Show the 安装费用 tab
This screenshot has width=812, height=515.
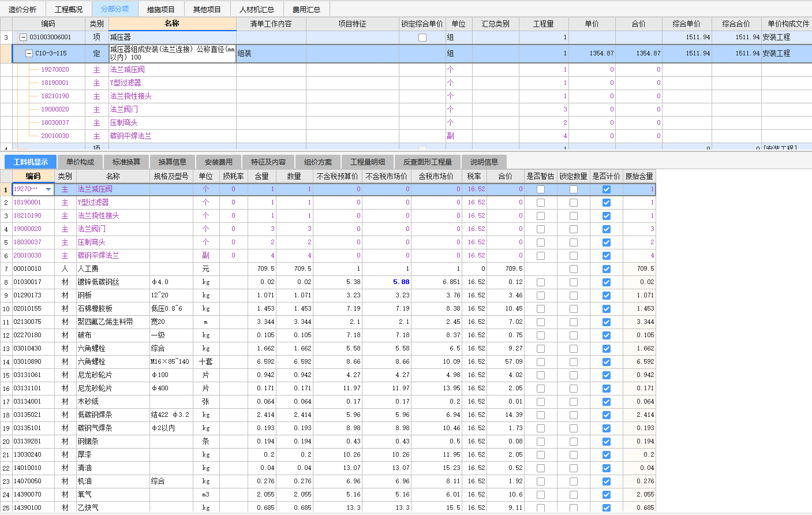click(219, 162)
